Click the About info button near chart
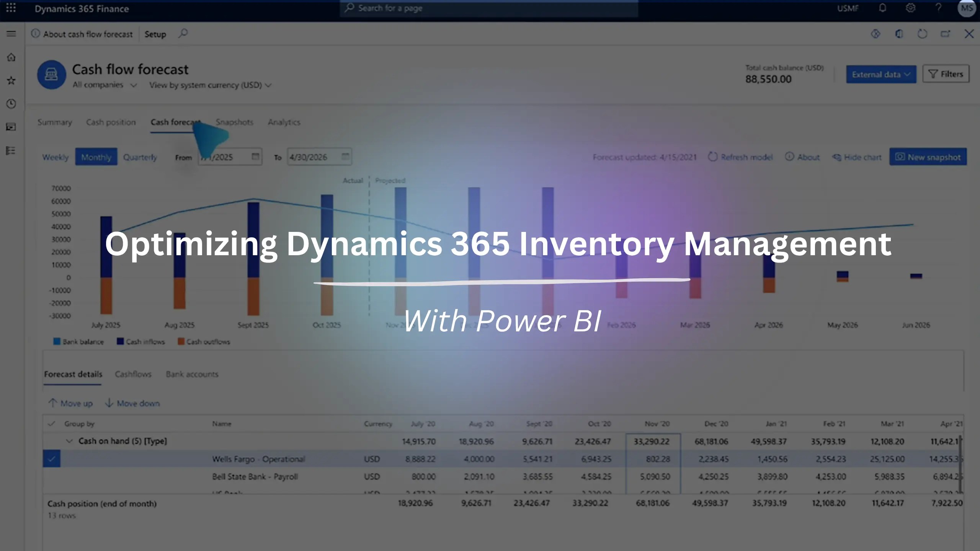Viewport: 980px width, 551px height. [802, 157]
